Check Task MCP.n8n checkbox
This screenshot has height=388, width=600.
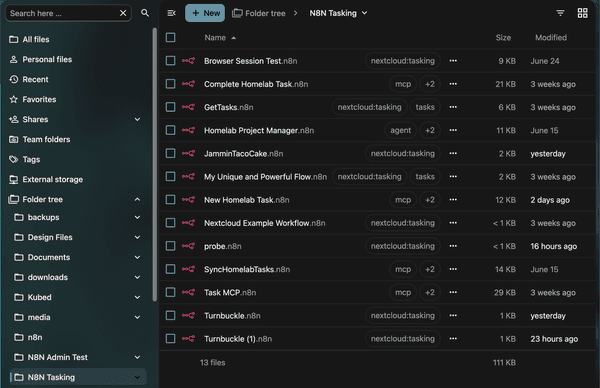click(171, 292)
